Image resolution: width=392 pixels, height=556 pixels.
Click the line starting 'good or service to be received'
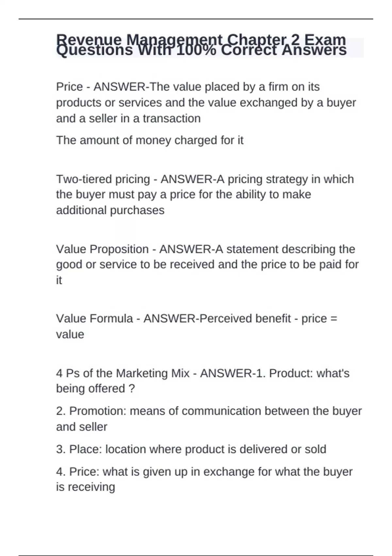(207, 264)
